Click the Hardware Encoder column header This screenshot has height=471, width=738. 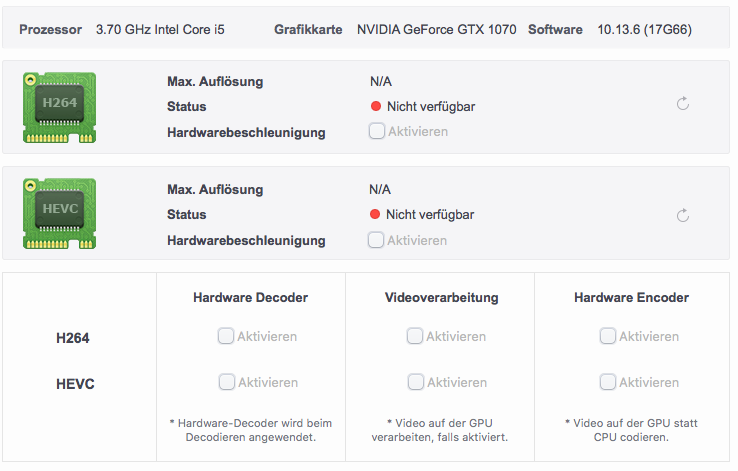click(631, 298)
